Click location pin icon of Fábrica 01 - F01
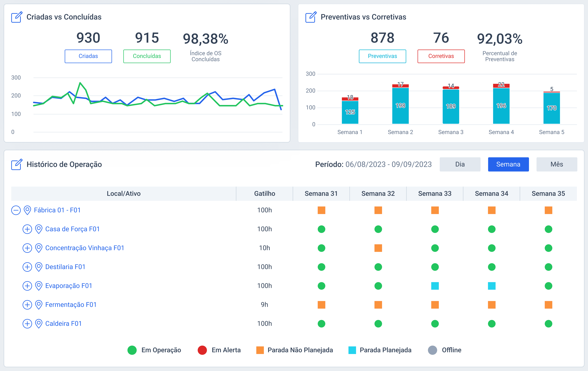The height and width of the screenshot is (371, 588). coord(27,210)
